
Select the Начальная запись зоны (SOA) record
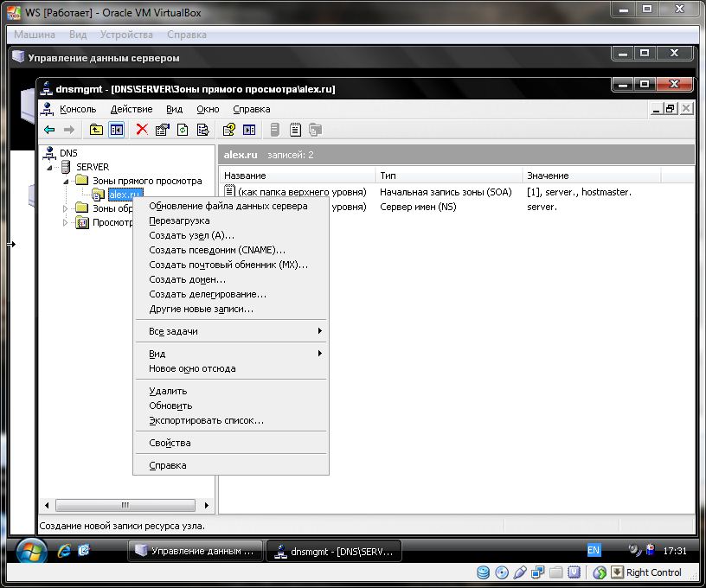[446, 192]
